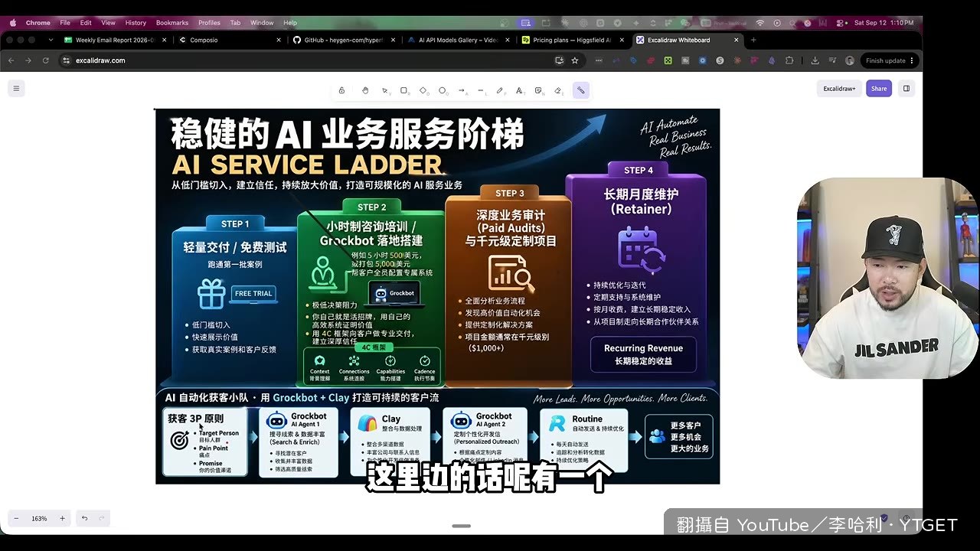Select the Diamond shape tool
Screen dimensions: 980x551
click(x=423, y=90)
